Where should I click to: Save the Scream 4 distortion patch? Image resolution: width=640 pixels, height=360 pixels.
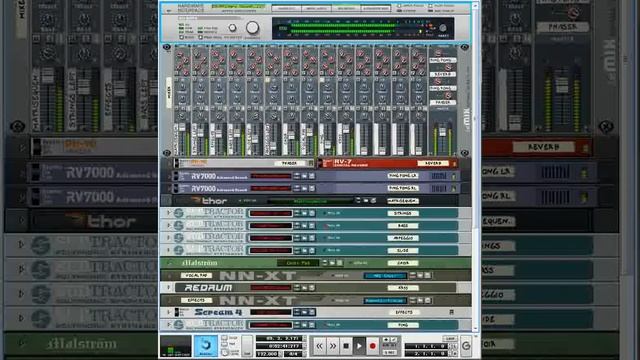[311, 312]
